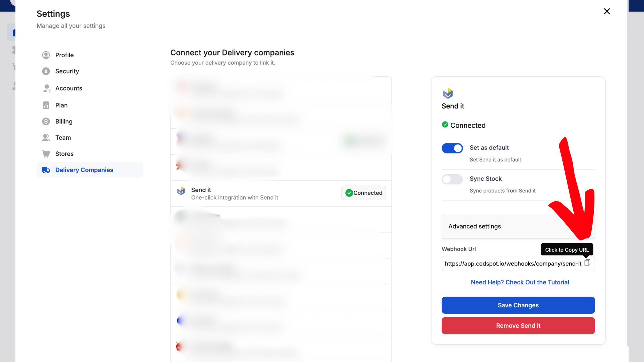Click the Team people icon
Screen dimensions: 644x362
[46, 138]
